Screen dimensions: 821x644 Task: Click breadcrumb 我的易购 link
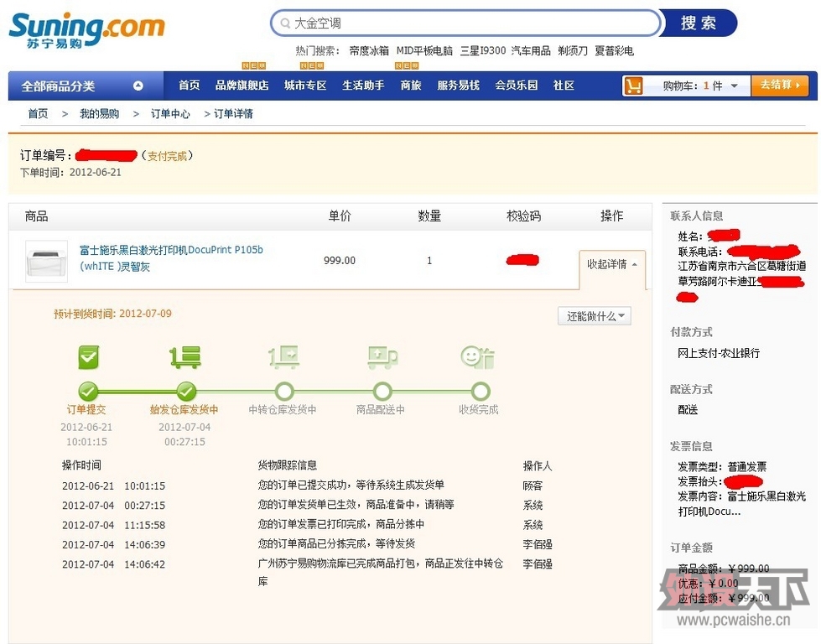click(99, 113)
